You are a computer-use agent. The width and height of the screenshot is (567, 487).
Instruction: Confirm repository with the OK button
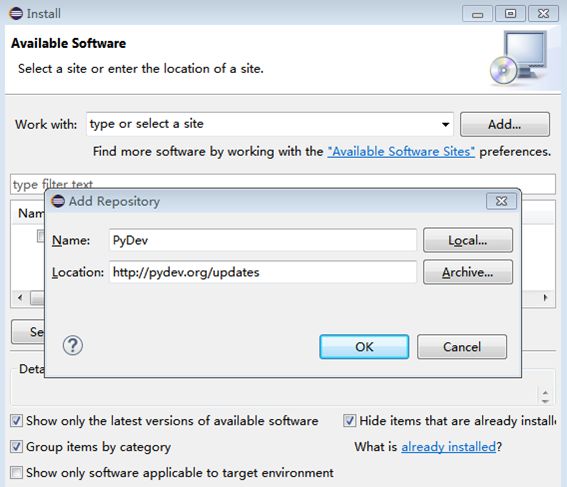tap(364, 347)
